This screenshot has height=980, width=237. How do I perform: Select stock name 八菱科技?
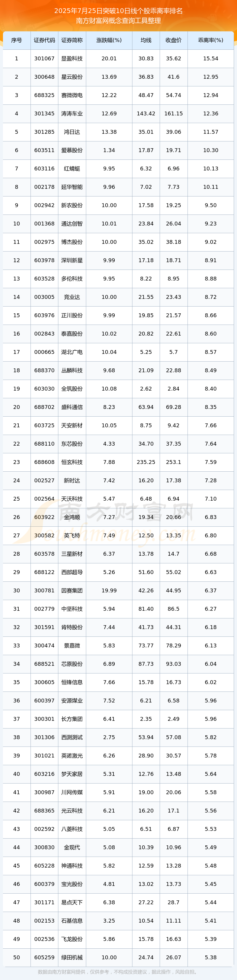[72, 829]
